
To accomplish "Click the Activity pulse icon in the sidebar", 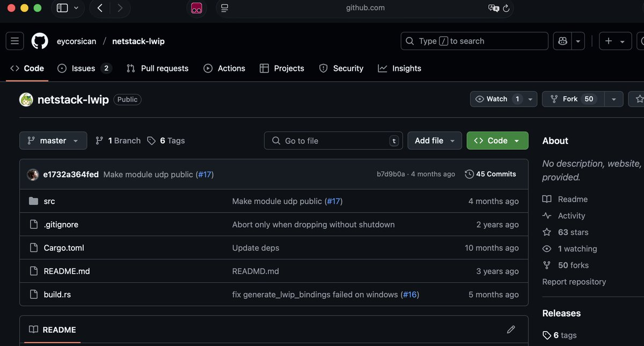I will (x=546, y=215).
